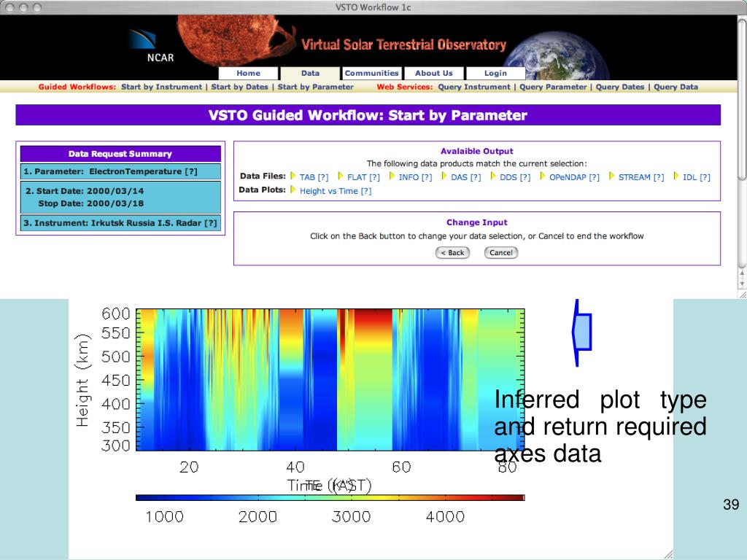Click the yellow arrow beside Height vs Time
The height and width of the screenshot is (560, 747).
[x=293, y=190]
